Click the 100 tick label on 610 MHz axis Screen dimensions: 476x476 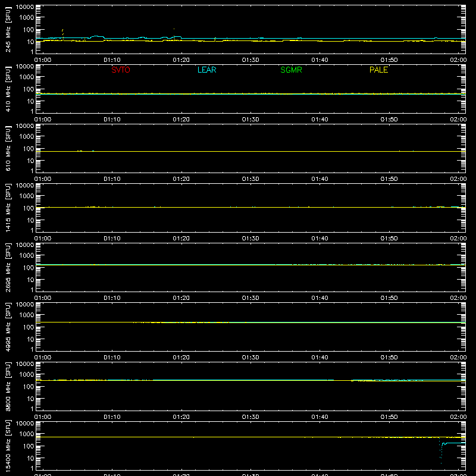(x=29, y=149)
